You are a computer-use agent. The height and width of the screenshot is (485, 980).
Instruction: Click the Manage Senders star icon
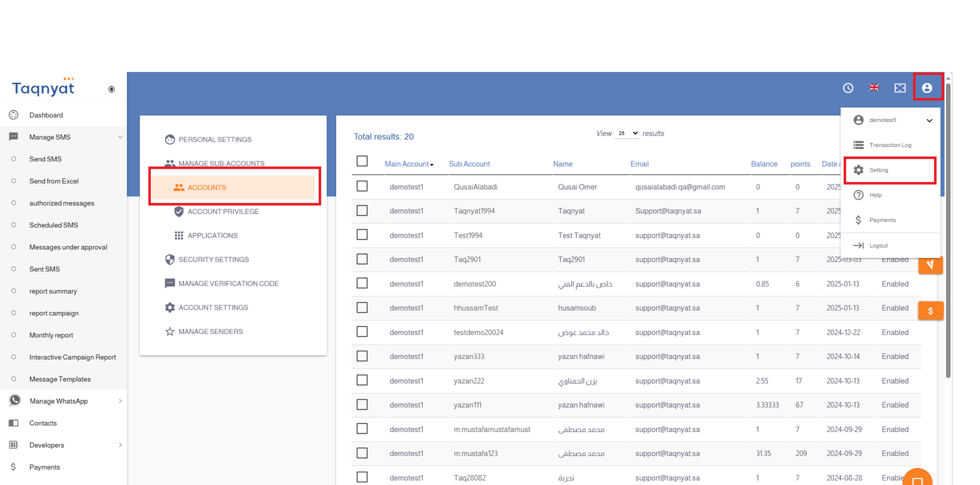tap(170, 331)
